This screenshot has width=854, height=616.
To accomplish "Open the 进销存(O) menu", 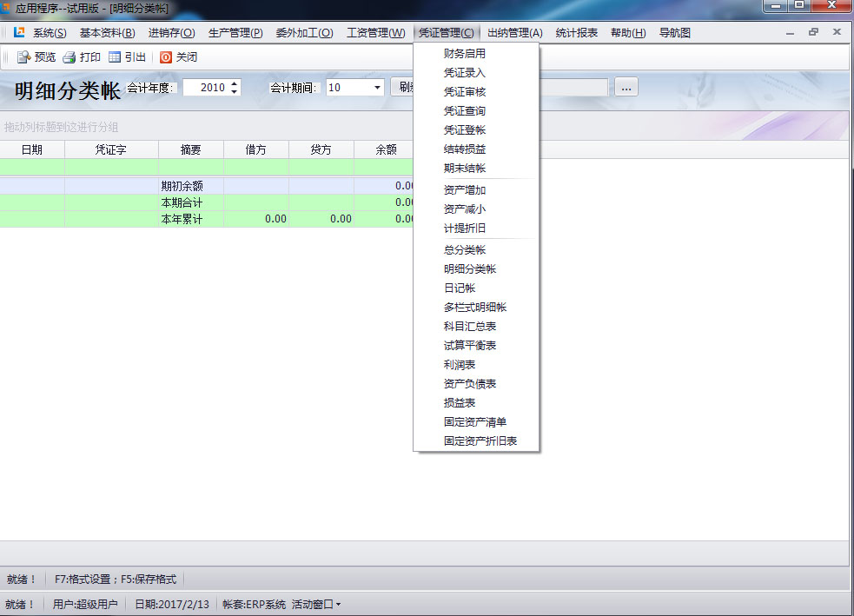I will pyautogui.click(x=171, y=33).
